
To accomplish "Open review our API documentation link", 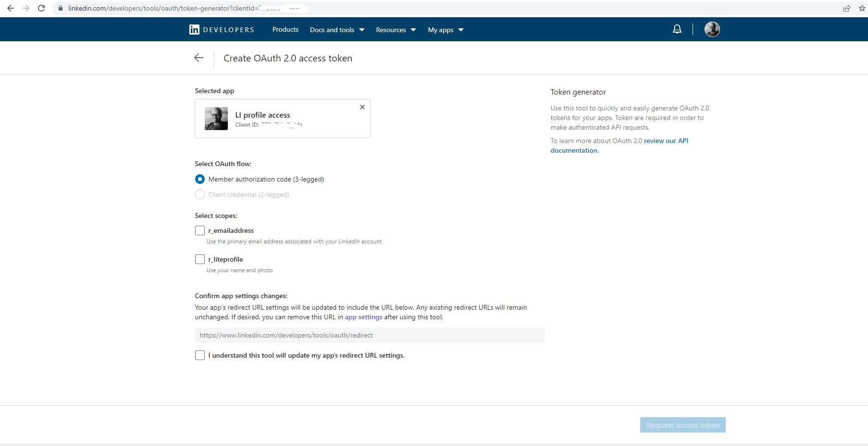I will pos(619,145).
